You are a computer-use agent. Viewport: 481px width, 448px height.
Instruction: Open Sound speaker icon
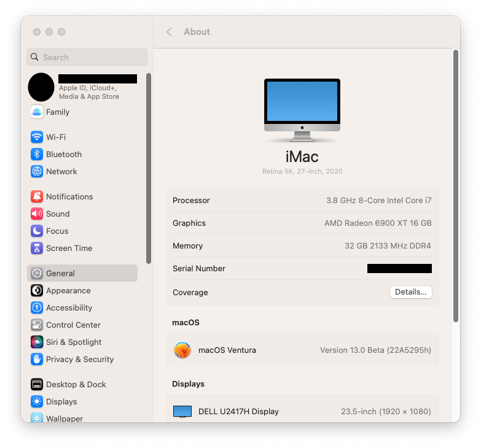pos(37,214)
